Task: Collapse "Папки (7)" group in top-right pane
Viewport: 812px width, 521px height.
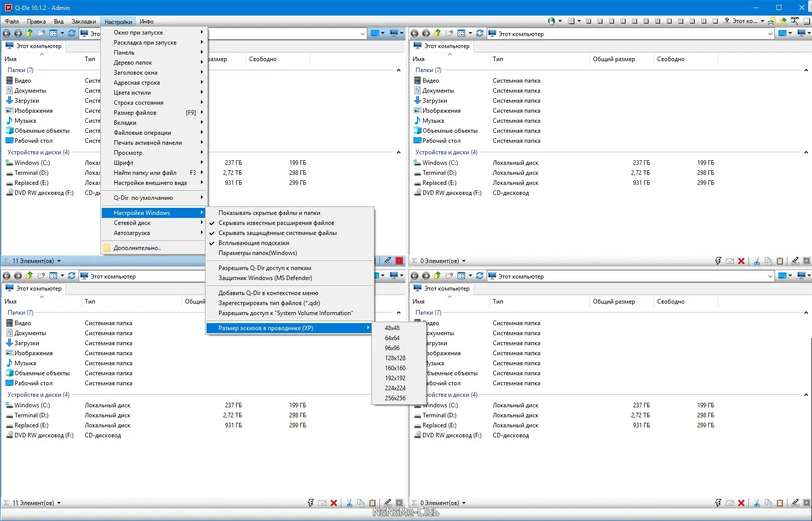Action: click(806, 70)
